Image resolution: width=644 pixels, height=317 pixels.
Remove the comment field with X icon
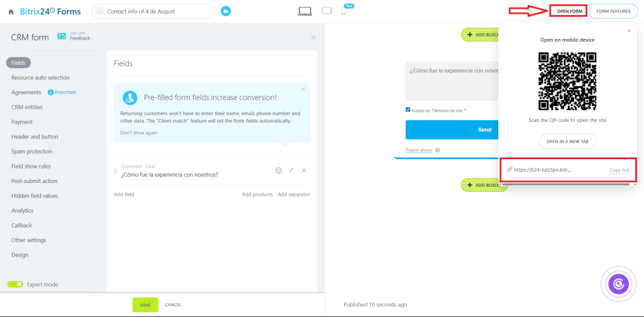tap(304, 170)
